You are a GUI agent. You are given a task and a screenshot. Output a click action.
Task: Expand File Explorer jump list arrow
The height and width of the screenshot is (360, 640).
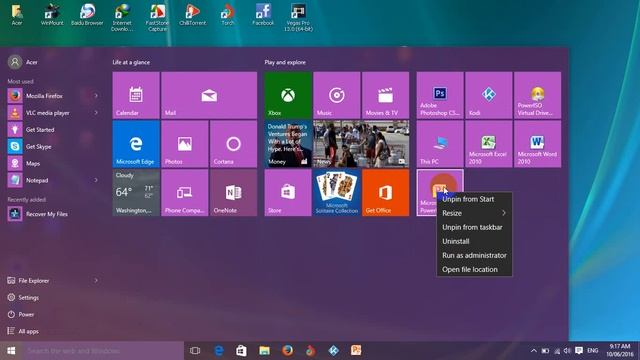[x=96, y=281]
